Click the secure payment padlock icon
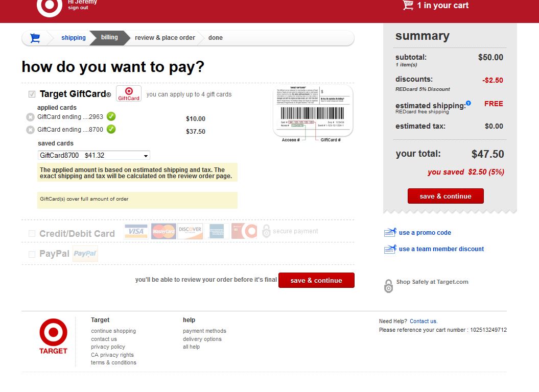This screenshot has height=392, width=539. 266,231
